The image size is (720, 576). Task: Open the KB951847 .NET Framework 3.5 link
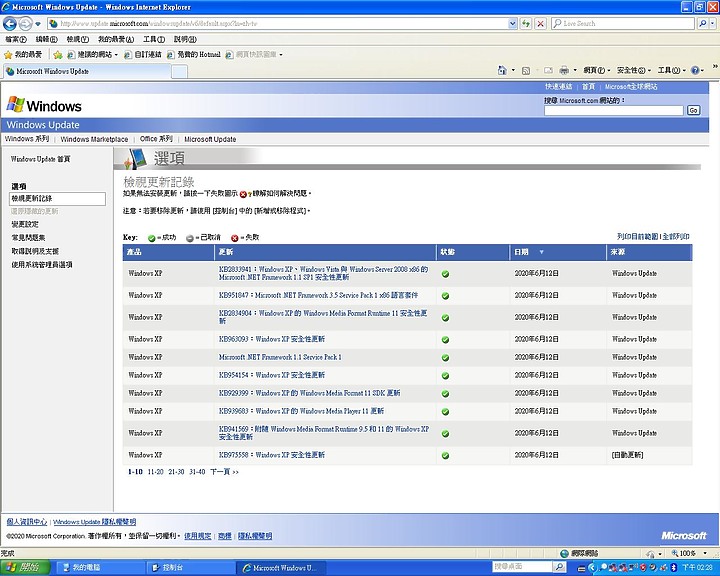tap(318, 295)
